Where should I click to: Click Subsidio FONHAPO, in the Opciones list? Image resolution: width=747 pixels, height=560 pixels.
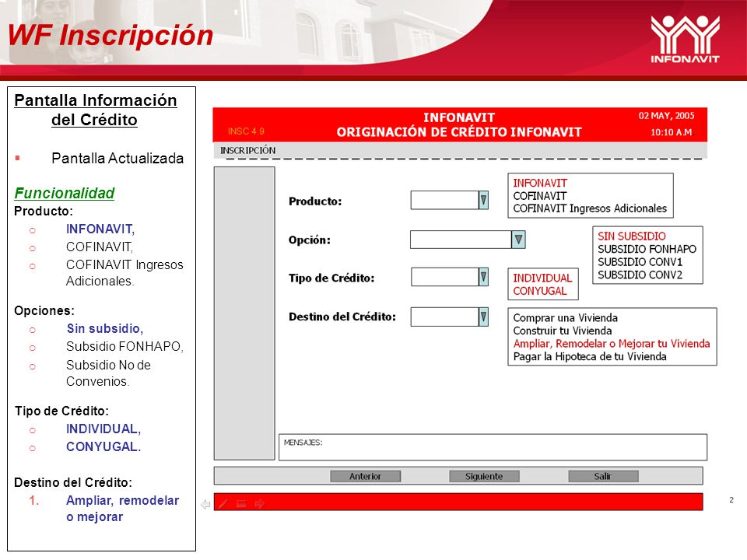124,346
